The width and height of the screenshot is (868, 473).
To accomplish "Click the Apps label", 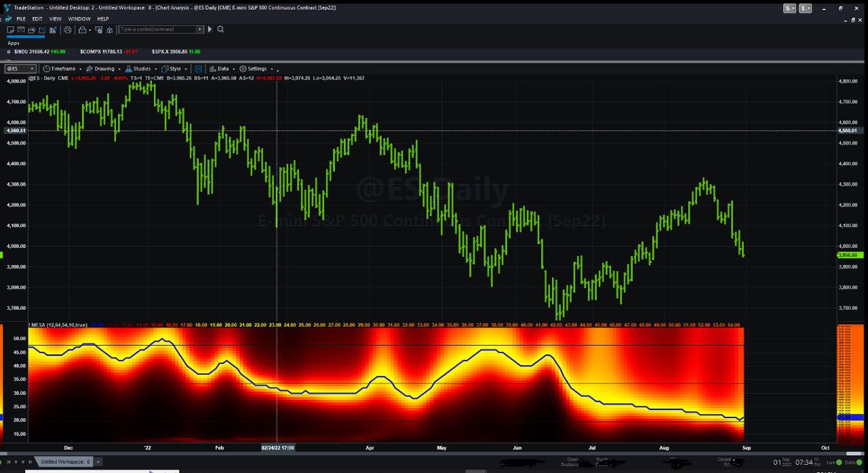I will click(x=14, y=43).
